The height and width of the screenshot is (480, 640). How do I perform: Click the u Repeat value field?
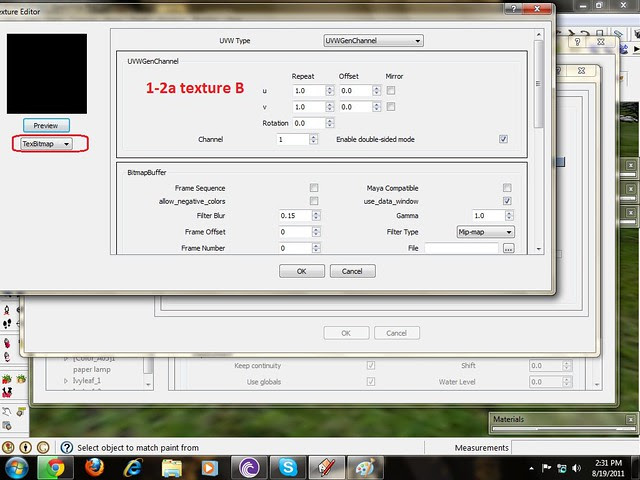tap(309, 91)
